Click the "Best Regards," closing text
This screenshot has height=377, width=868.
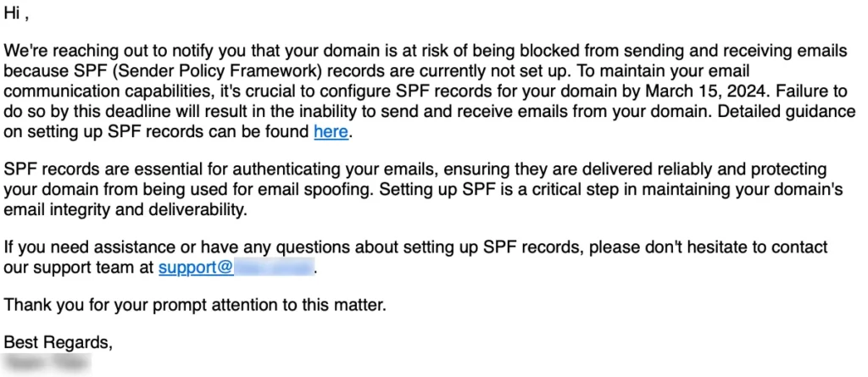click(58, 342)
